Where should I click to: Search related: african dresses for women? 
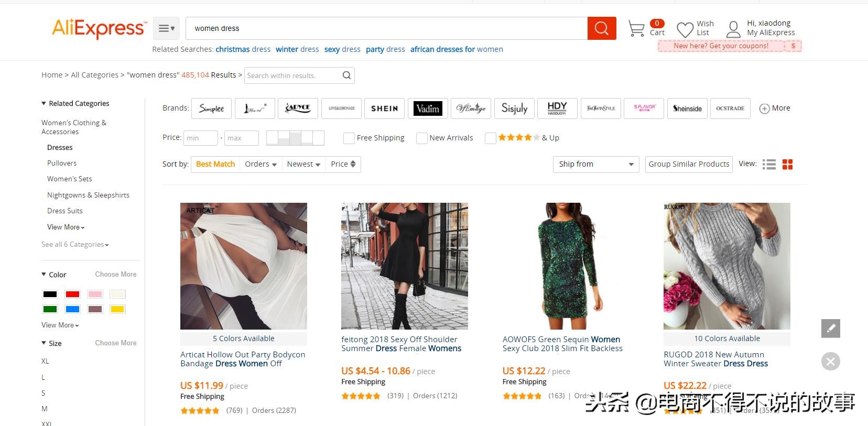click(457, 49)
